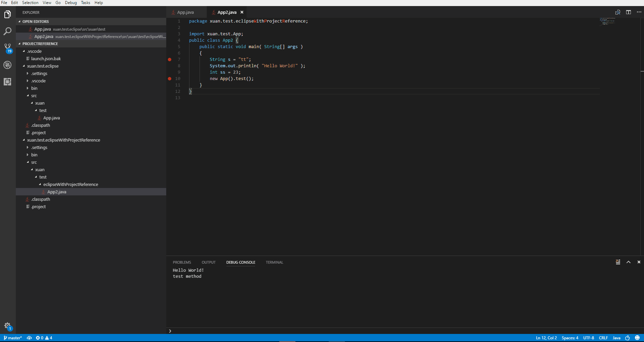644x342 pixels.
Task: Click the code minimap preview
Action: point(607,22)
